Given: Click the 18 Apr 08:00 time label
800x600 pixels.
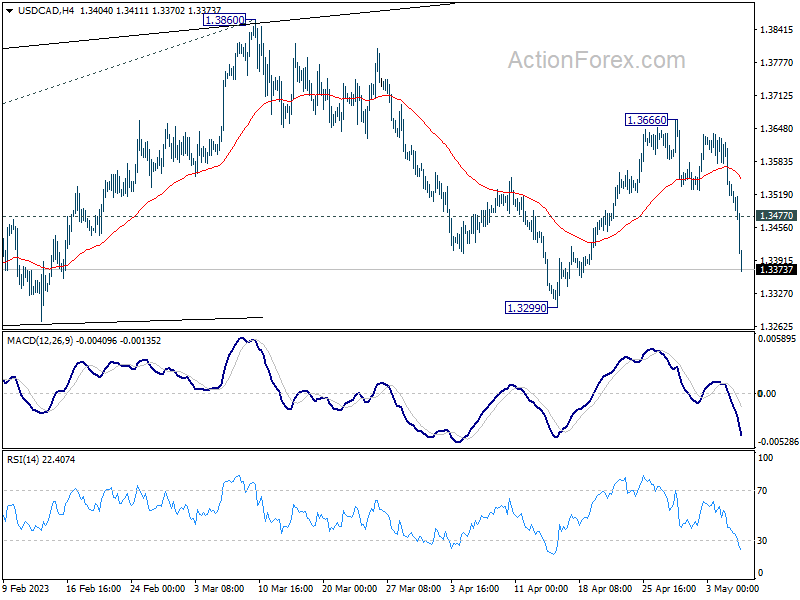Looking at the screenshot, I should click(x=606, y=588).
